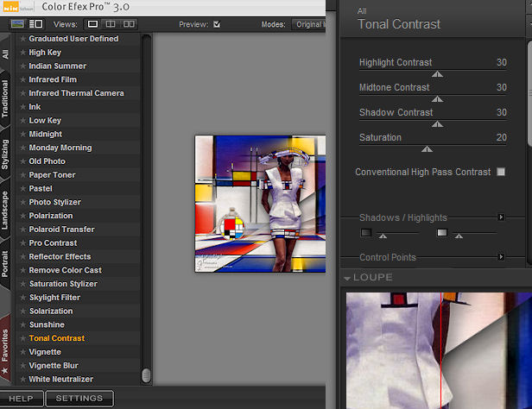Click the HELP button

click(21, 399)
